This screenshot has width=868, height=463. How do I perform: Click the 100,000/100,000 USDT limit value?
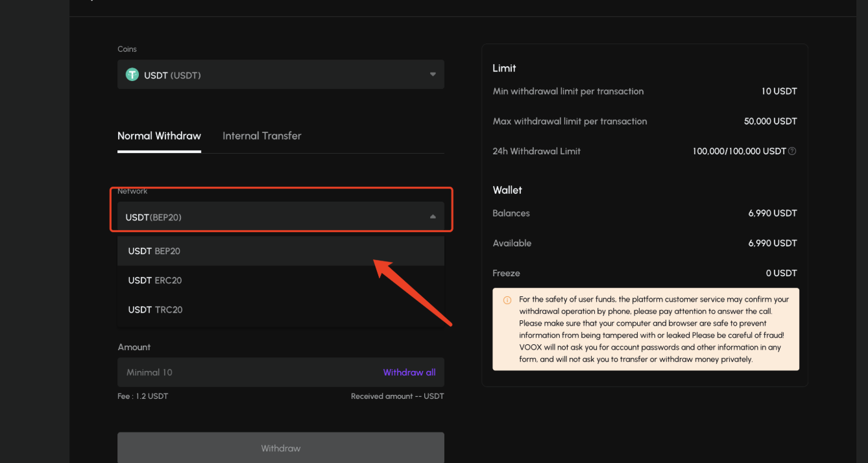pyautogui.click(x=740, y=151)
